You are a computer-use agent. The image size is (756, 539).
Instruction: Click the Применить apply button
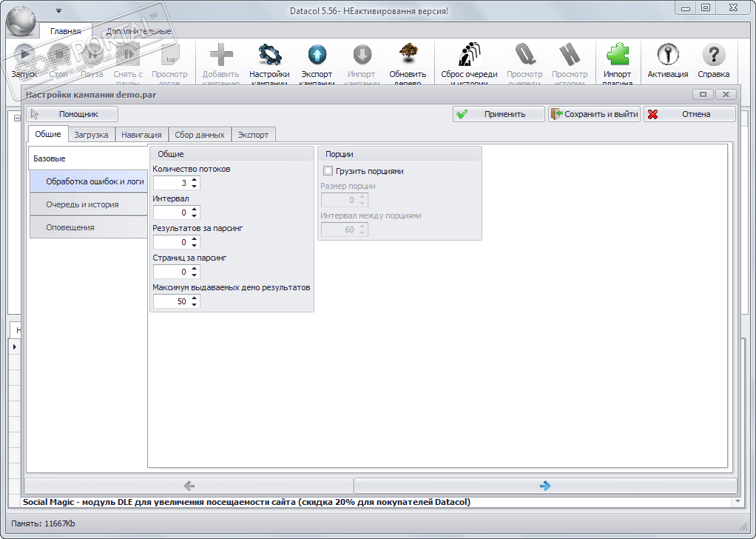499,114
